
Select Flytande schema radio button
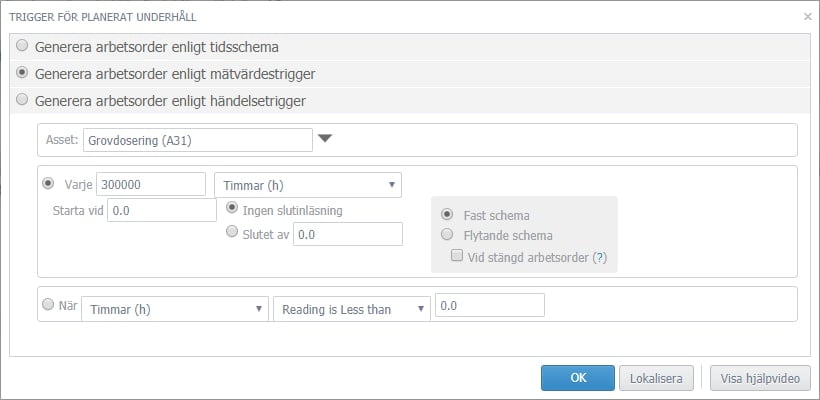point(447,236)
